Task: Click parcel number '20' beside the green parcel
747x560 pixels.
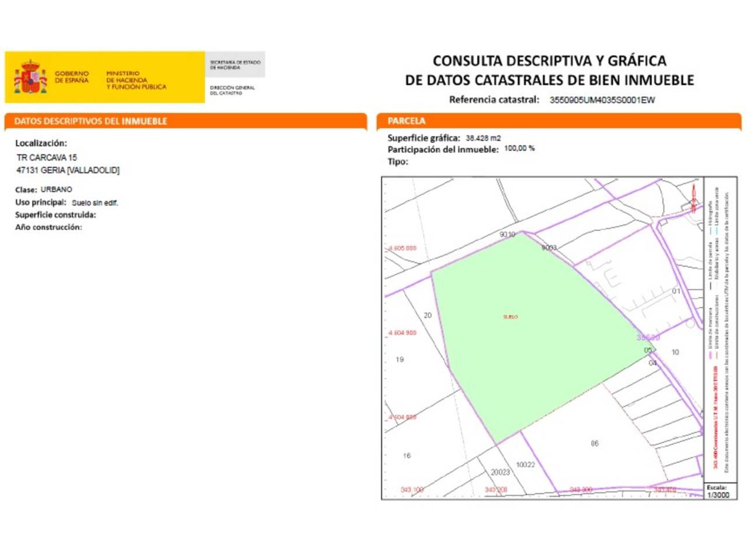Action: 427,316
